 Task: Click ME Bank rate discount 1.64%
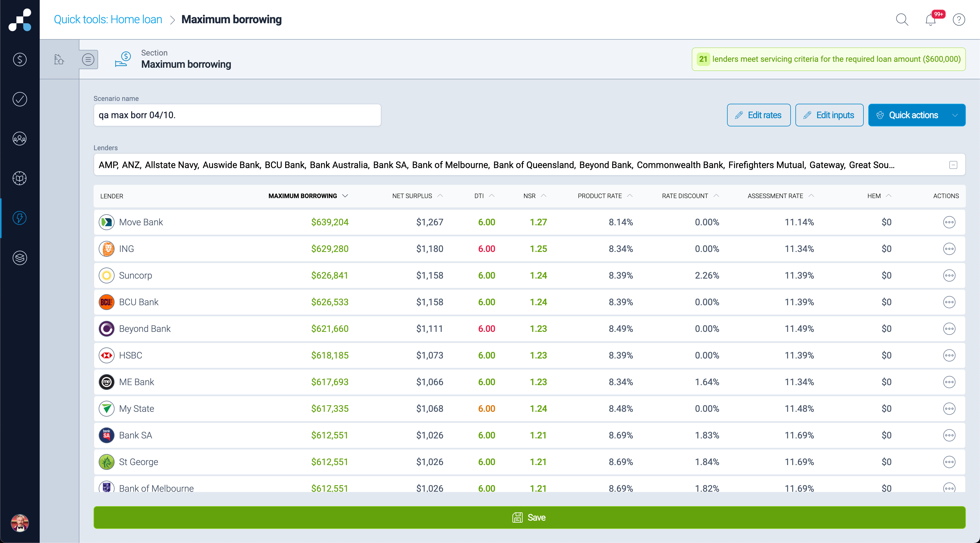[x=707, y=382]
